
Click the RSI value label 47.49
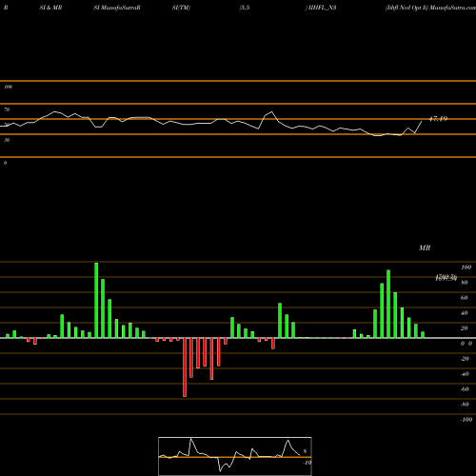click(x=438, y=119)
